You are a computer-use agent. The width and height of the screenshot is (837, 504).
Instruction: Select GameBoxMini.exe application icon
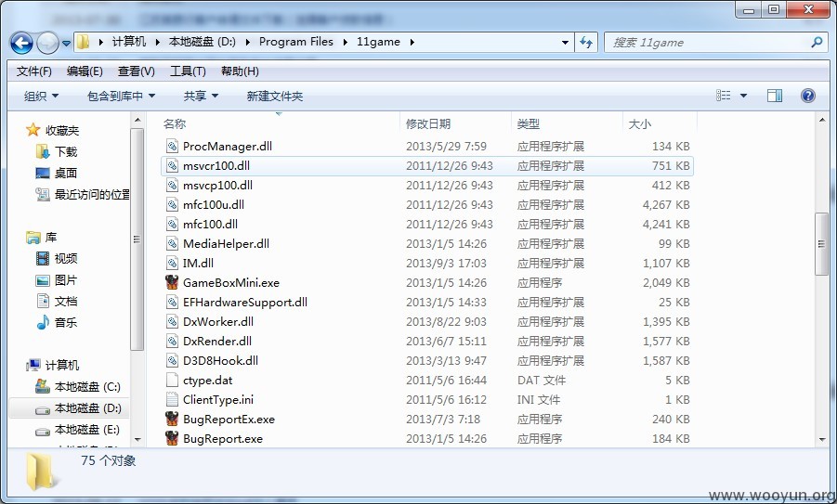point(172,282)
